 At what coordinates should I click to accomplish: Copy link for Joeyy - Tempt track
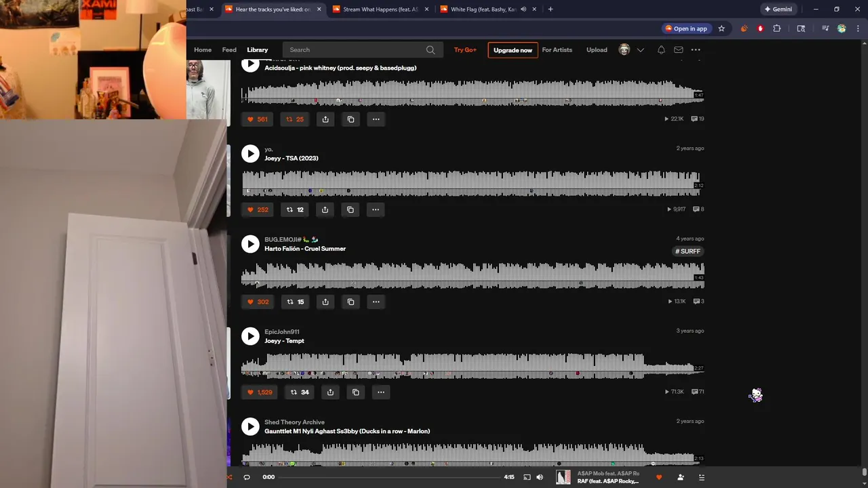tap(355, 392)
